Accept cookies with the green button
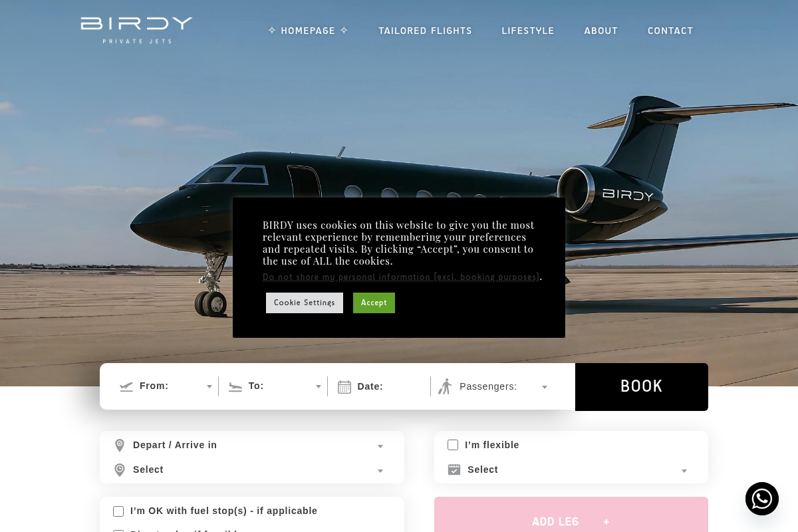This screenshot has width=798, height=532. [x=374, y=303]
